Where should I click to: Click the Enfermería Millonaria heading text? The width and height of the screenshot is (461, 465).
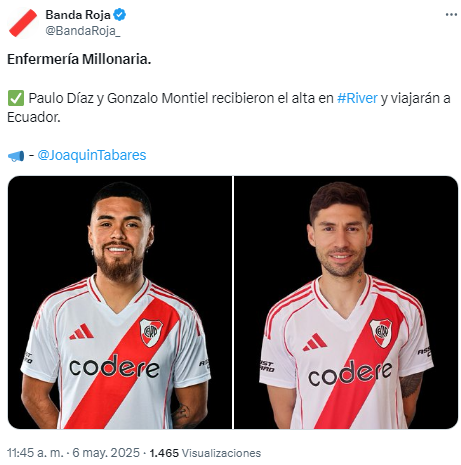[79, 59]
